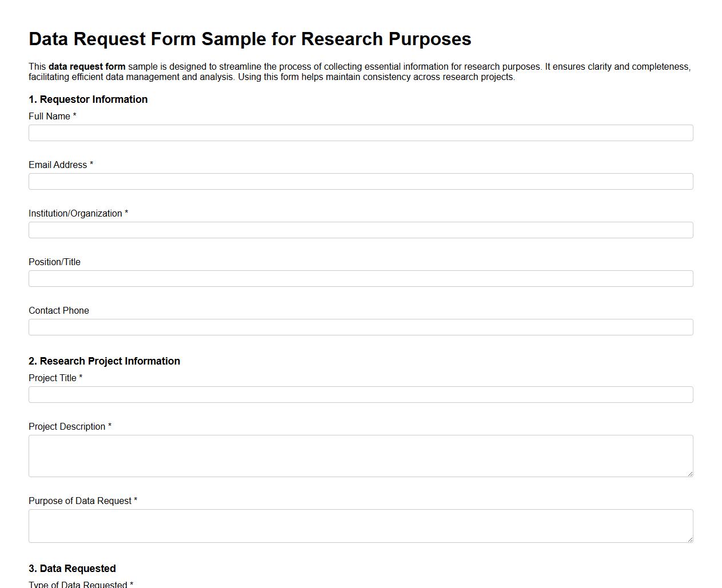Click inside the Full Name input field
Image resolution: width=722 pixels, height=588 pixels.
point(360,133)
